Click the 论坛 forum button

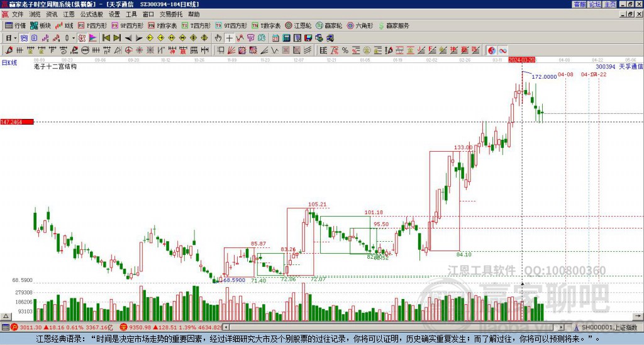tap(595, 4)
